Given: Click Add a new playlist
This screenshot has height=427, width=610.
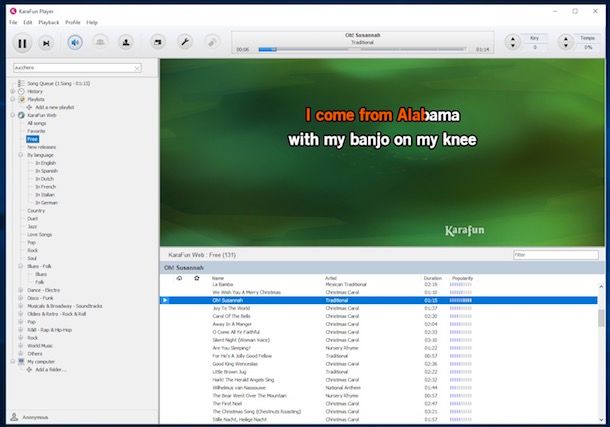Looking at the screenshot, I should pos(55,107).
